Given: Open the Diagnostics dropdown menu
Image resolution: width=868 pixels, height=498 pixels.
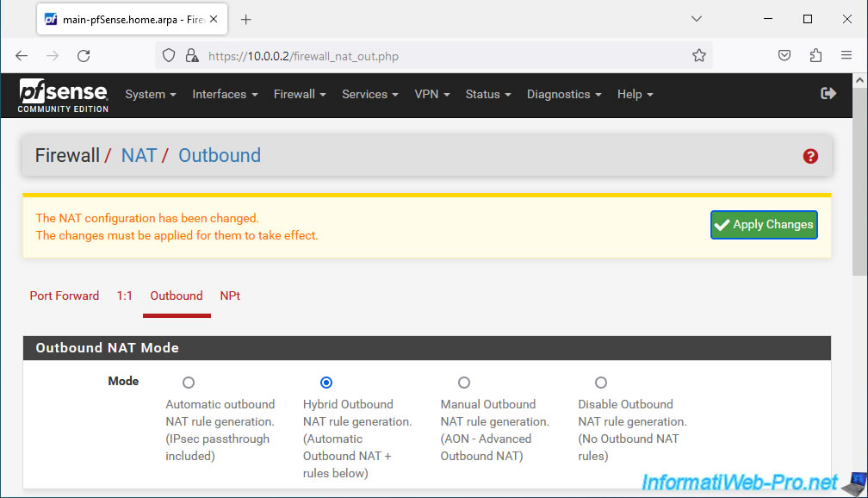Looking at the screenshot, I should (563, 94).
